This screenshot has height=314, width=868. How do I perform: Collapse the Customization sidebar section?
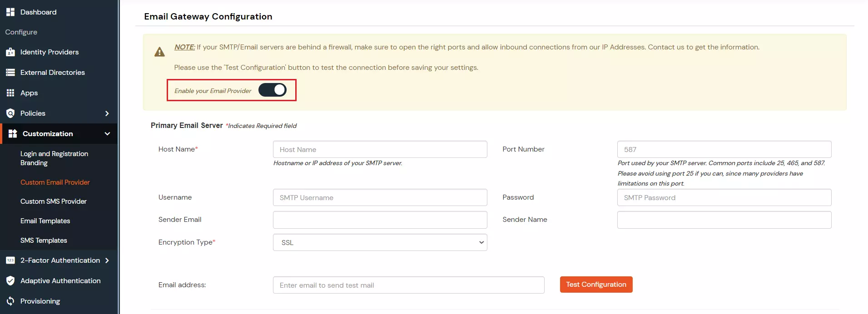pyautogui.click(x=107, y=133)
